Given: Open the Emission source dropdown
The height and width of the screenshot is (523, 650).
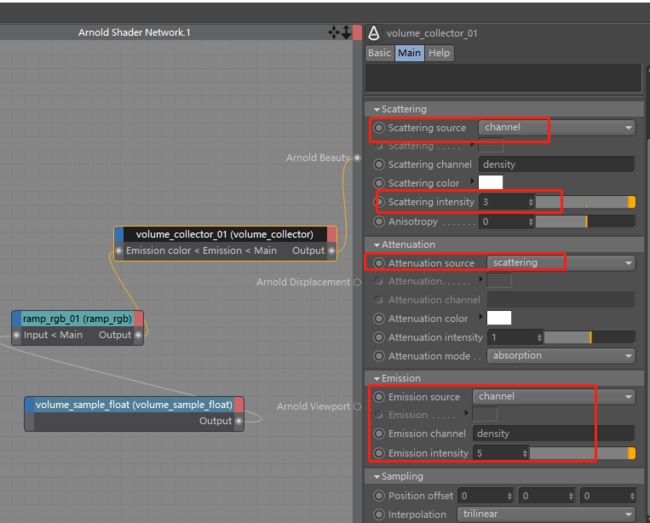Looking at the screenshot, I should 554,397.
